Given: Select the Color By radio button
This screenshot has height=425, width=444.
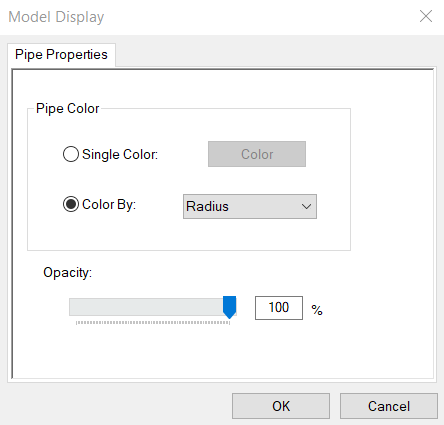Looking at the screenshot, I should pos(71,204).
